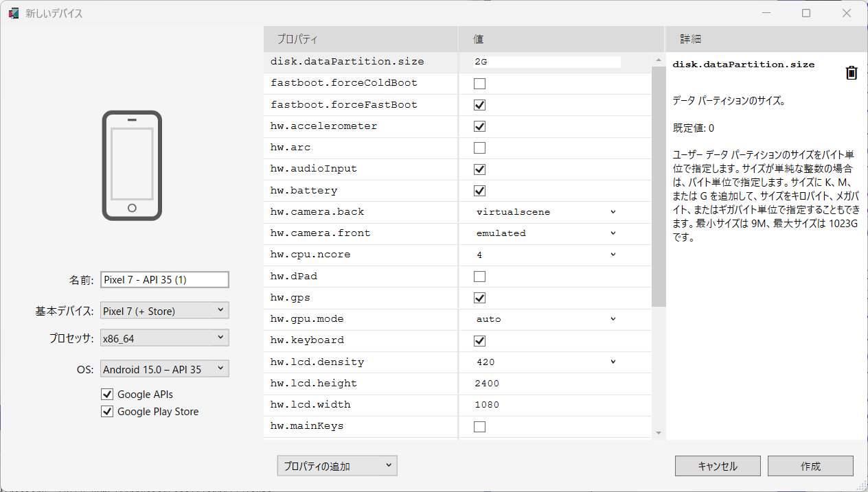Click the phone device preview image
Viewport: 868px width, 492px height.
132,166
